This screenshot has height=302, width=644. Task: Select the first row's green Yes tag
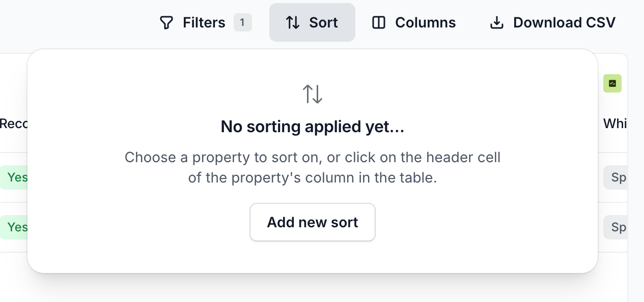tap(16, 177)
